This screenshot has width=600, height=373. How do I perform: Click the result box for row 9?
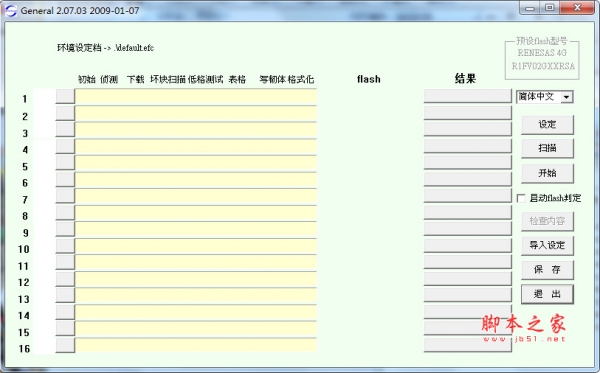(x=468, y=229)
